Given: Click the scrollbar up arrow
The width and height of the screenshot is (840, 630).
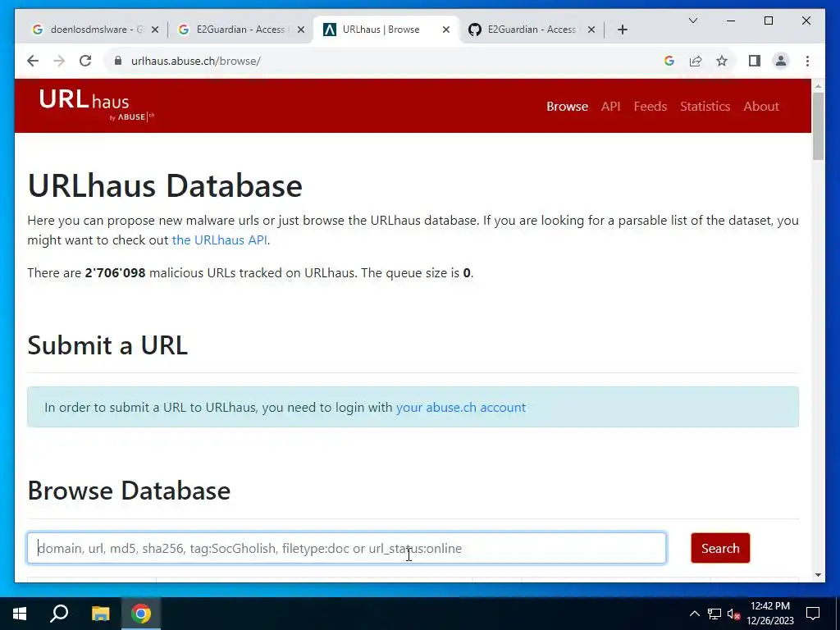Looking at the screenshot, I should pos(818,85).
